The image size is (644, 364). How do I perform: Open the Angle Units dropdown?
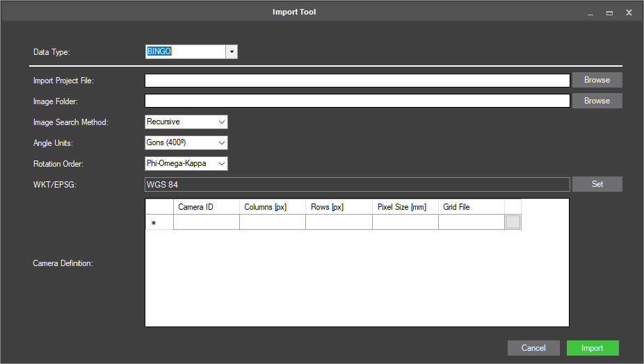pyautogui.click(x=222, y=143)
